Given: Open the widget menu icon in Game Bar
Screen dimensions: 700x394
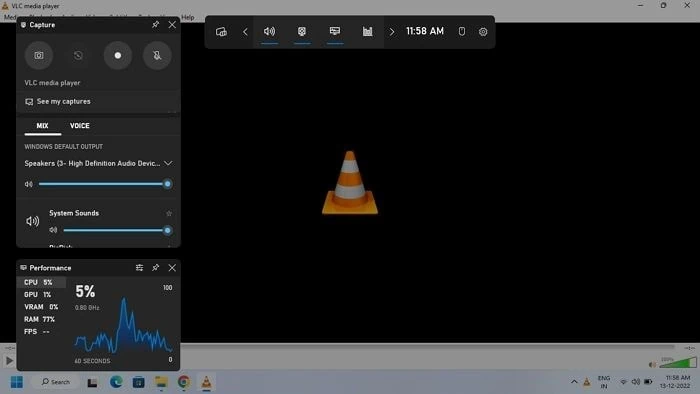Looking at the screenshot, I should coord(221,32).
